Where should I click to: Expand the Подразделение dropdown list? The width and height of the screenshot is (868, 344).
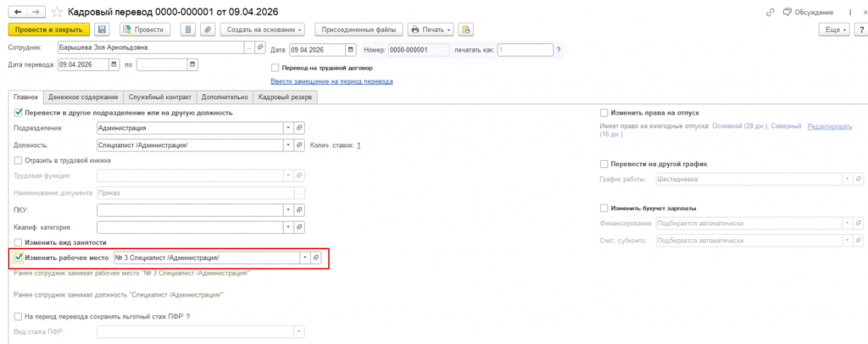click(288, 128)
